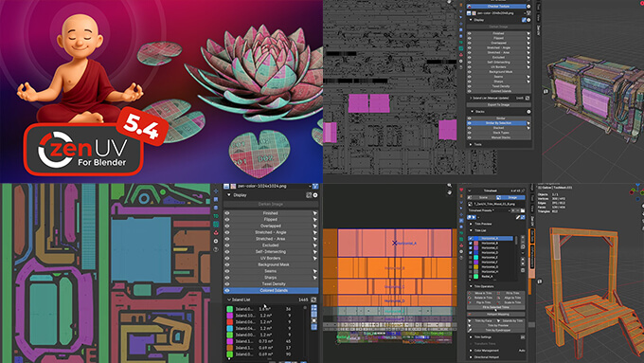Image resolution: width=644 pixels, height=363 pixels.
Task: Toggle eye visibility for Overlapped in bottom-left panel
Action: [227, 226]
